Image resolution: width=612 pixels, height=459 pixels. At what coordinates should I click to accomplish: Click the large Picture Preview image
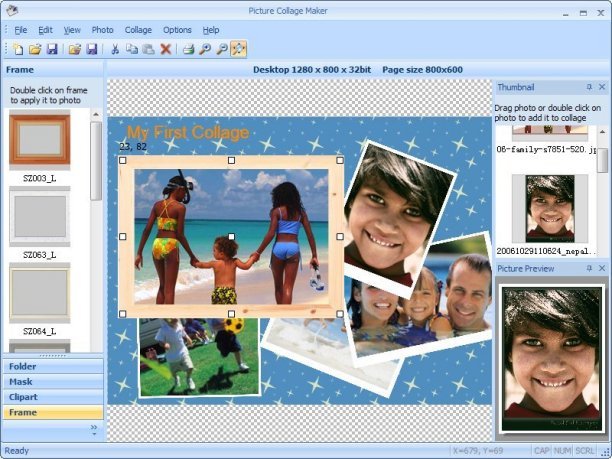click(x=551, y=358)
